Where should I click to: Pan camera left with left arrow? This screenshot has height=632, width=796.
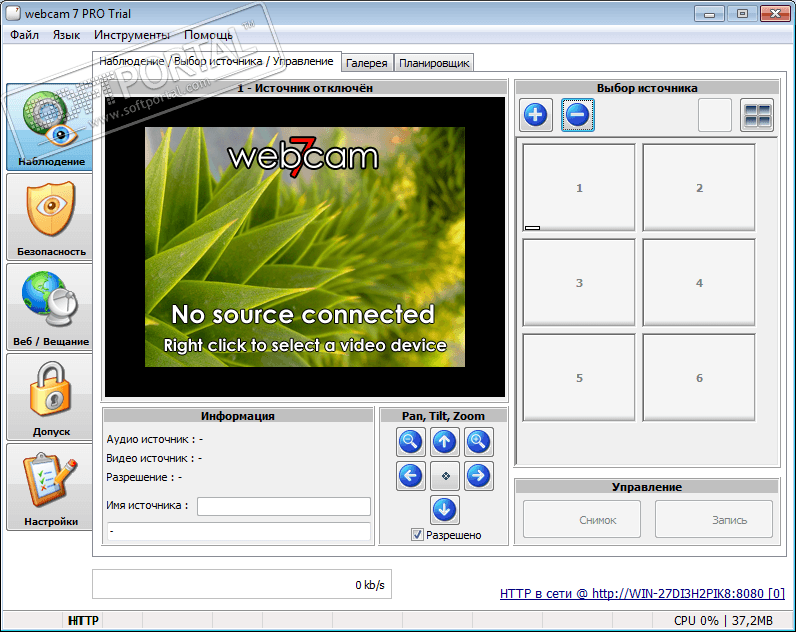[410, 476]
